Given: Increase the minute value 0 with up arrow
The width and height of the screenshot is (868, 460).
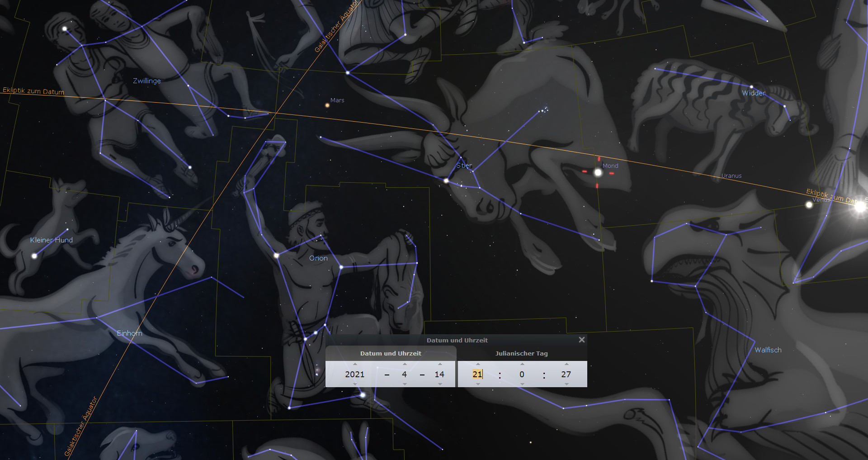Looking at the screenshot, I should [x=522, y=364].
